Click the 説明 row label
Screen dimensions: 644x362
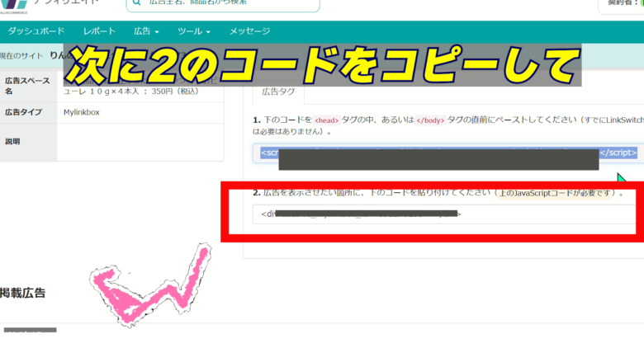12,141
